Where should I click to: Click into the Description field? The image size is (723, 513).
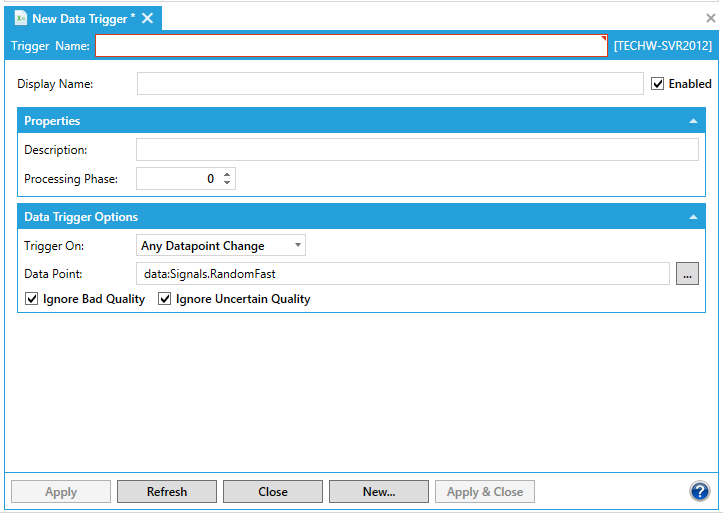[x=417, y=150]
